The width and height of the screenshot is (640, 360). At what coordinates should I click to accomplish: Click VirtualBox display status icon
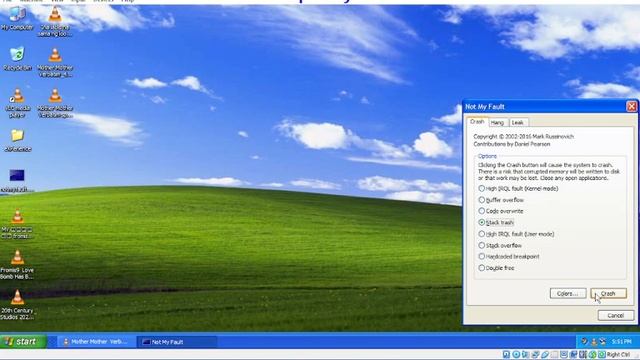click(564, 354)
